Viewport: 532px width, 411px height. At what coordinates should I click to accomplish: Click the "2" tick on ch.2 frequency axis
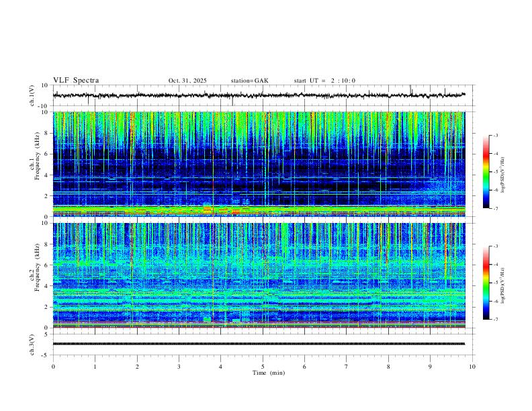point(46,307)
